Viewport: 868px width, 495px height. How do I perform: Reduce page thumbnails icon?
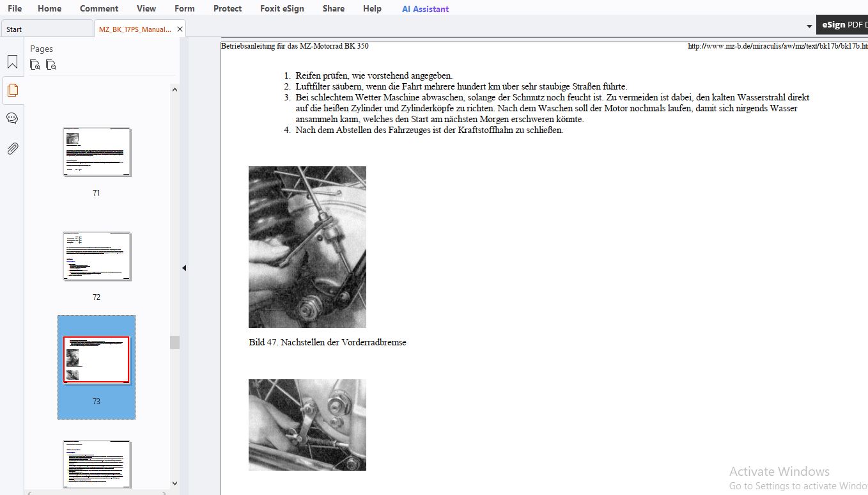[x=51, y=65]
